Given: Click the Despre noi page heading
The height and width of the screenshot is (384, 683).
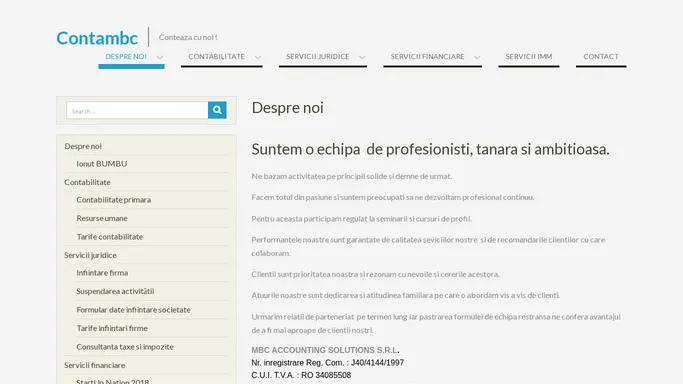Looking at the screenshot, I should [x=287, y=108].
